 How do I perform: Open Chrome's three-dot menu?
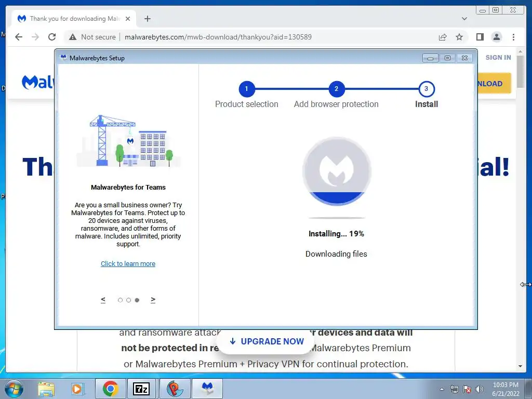[x=513, y=37]
